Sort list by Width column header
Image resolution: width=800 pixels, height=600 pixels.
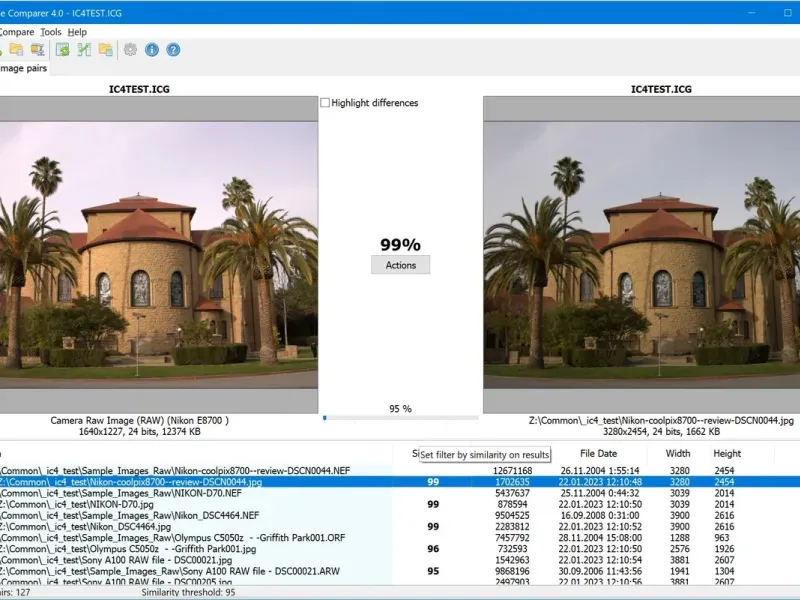pos(677,453)
